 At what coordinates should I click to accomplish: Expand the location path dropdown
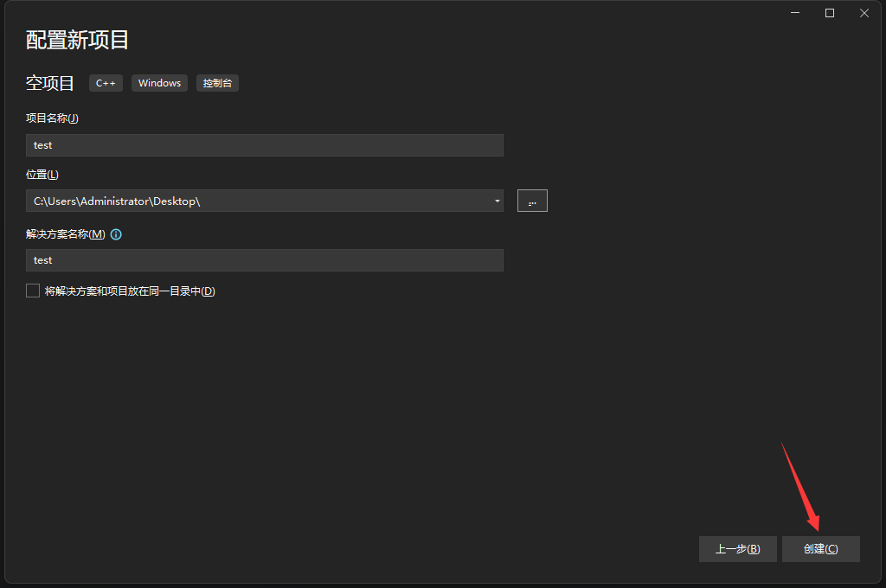click(498, 201)
